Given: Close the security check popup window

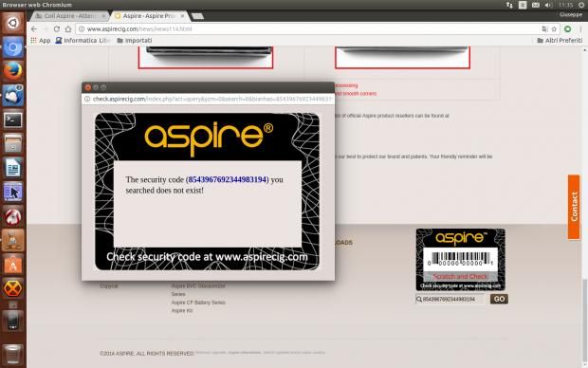Looking at the screenshot, I should (88, 87).
